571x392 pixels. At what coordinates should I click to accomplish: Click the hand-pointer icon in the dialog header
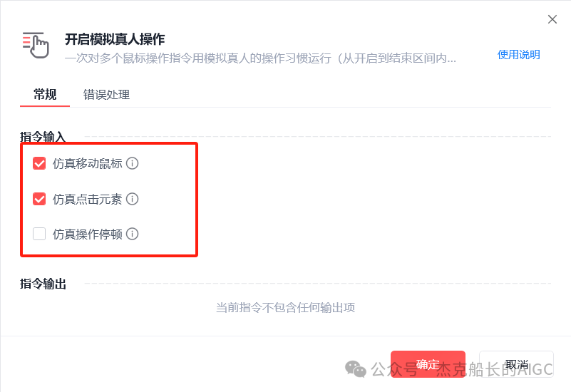click(36, 45)
